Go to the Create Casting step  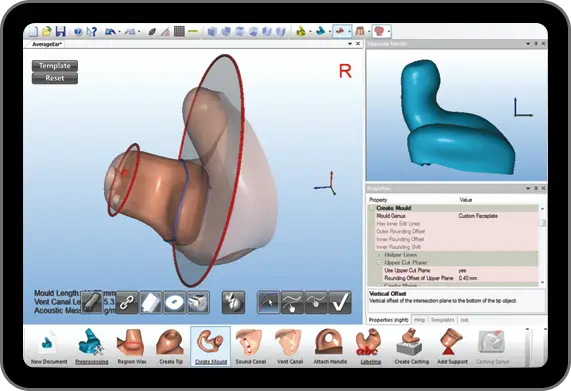click(x=411, y=346)
